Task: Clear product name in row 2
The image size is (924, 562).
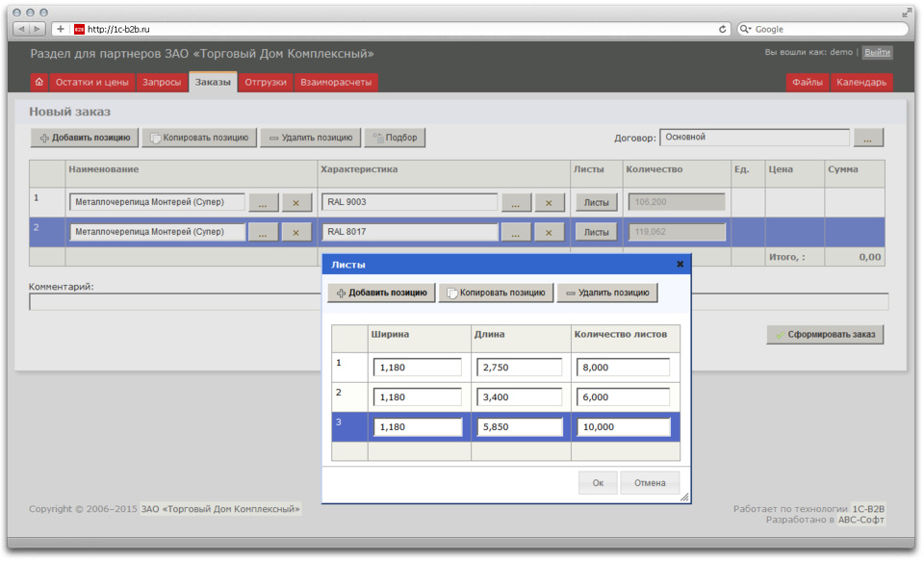Action: 295,232
